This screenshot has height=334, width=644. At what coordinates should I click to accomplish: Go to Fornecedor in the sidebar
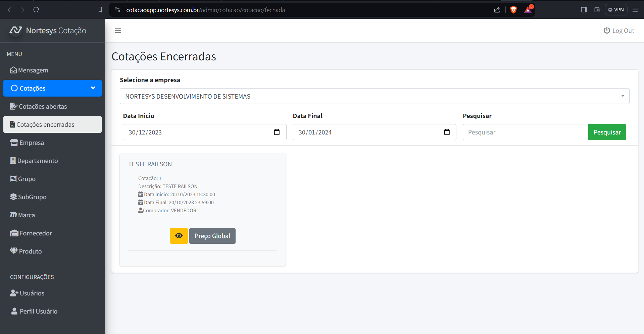pos(36,233)
